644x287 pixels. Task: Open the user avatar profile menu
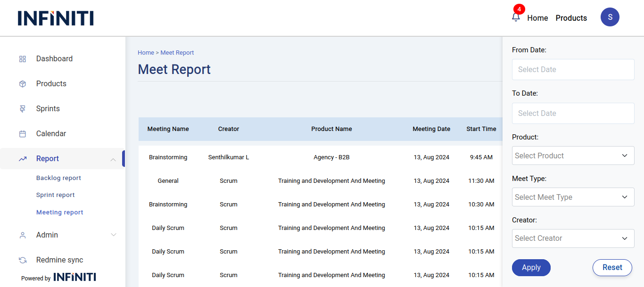[610, 17]
